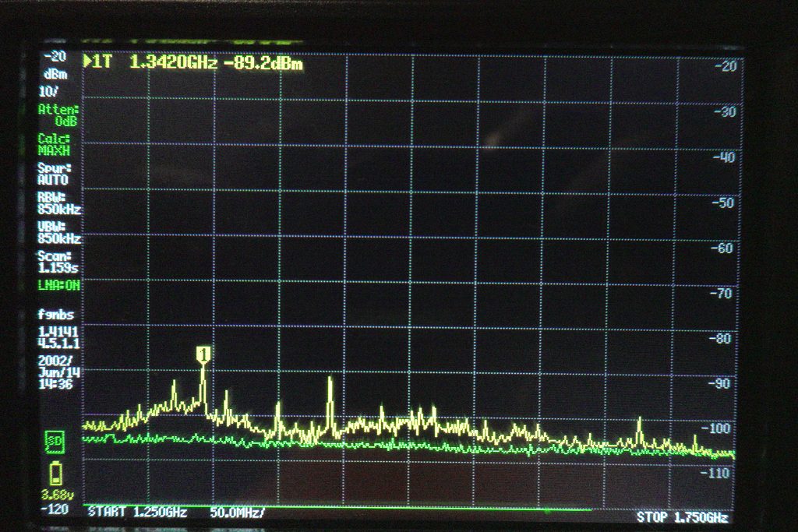Open the Atten: 0dB setting
Image resolution: width=798 pixels, height=532 pixels.
[58, 115]
